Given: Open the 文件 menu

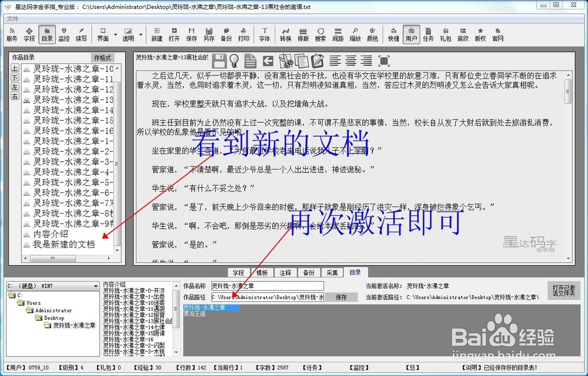Looking at the screenshot, I should click(x=13, y=18).
